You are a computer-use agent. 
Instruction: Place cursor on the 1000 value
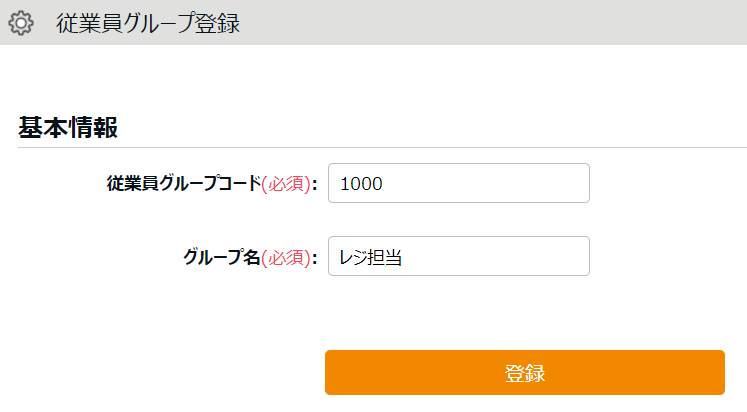click(x=362, y=184)
